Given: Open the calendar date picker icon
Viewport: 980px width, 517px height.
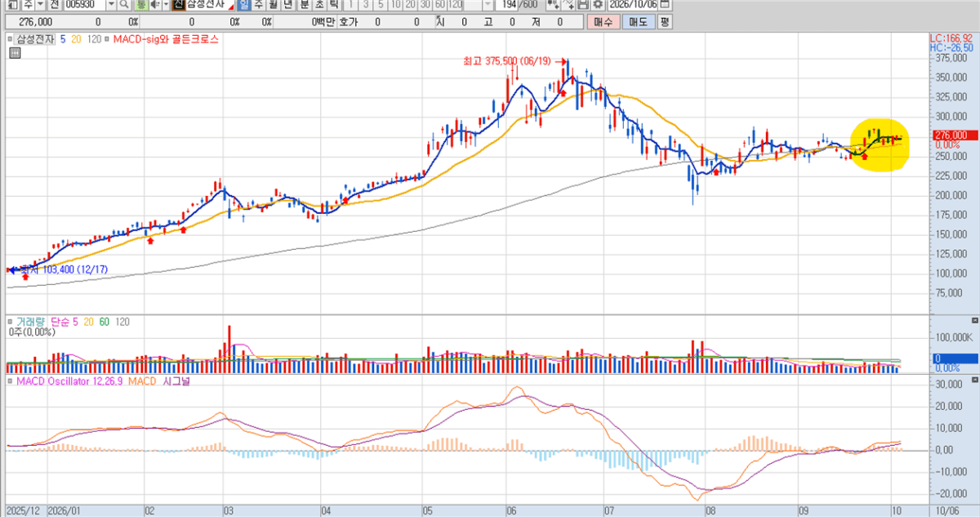Looking at the screenshot, I should tap(664, 5).
